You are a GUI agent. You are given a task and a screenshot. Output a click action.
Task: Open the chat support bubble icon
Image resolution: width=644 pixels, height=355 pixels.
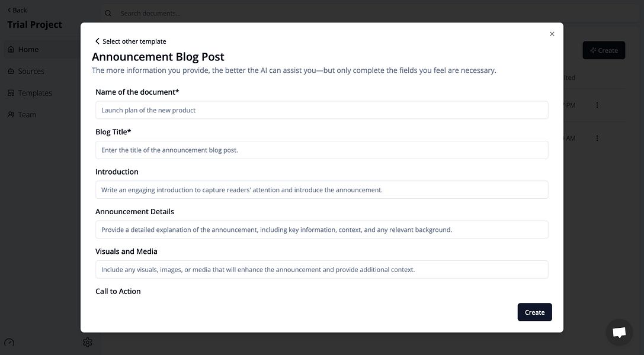[619, 332]
